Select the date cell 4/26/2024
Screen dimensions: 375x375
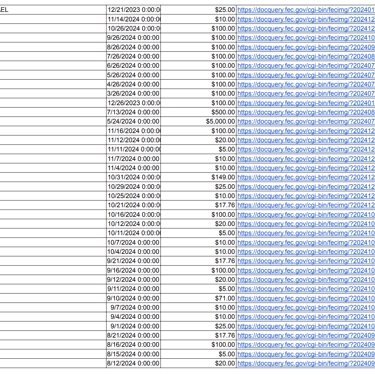click(x=133, y=84)
